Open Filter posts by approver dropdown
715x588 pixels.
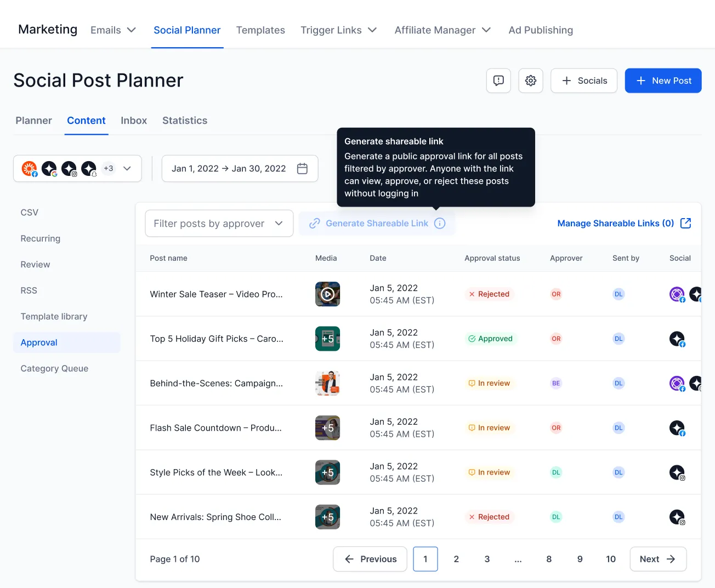tap(219, 224)
